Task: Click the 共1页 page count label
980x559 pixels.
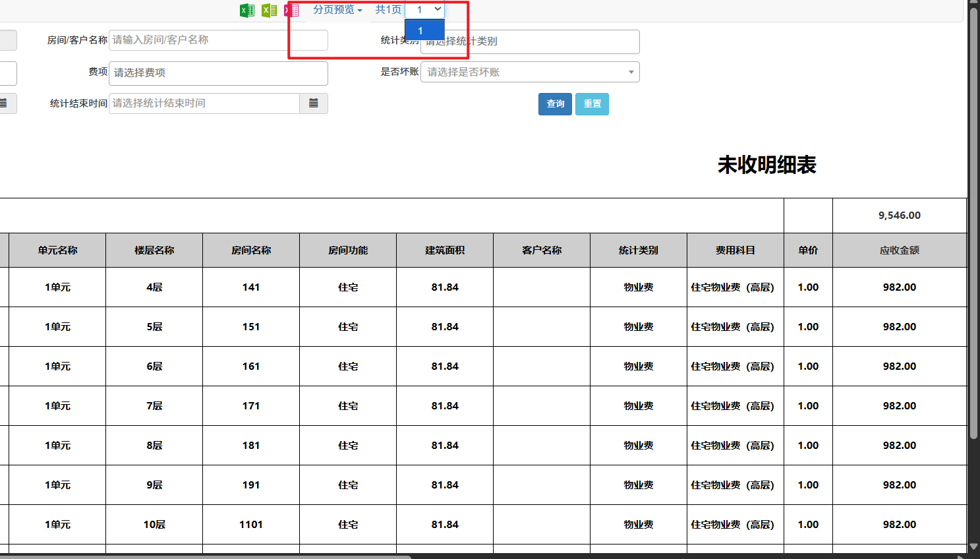Action: (x=388, y=10)
